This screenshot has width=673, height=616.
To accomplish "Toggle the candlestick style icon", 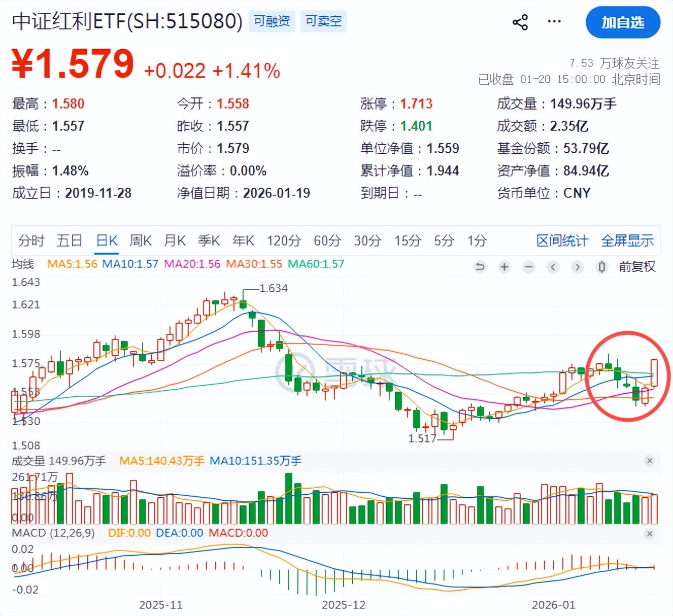I will click(602, 266).
